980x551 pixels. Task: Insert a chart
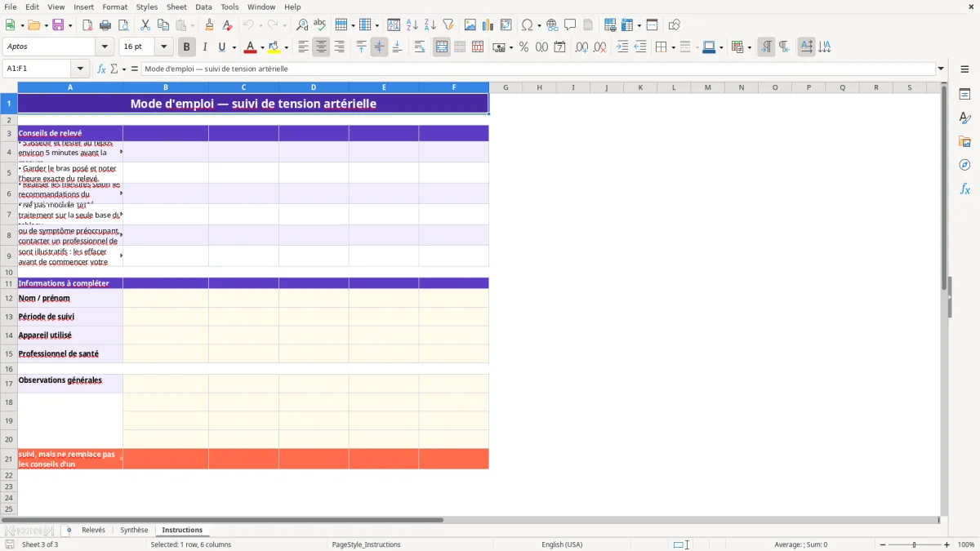488,25
